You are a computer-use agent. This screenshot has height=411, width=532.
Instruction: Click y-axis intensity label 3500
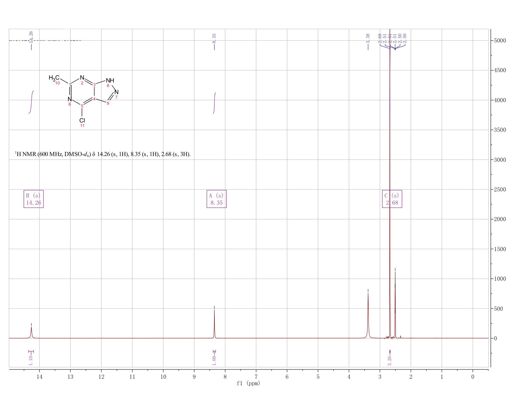500,130
